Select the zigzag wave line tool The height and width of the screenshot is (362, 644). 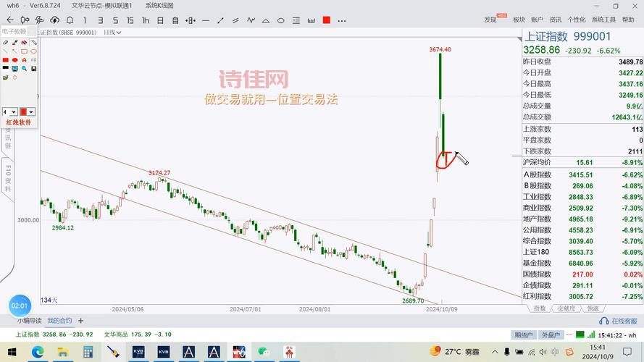pos(251,20)
